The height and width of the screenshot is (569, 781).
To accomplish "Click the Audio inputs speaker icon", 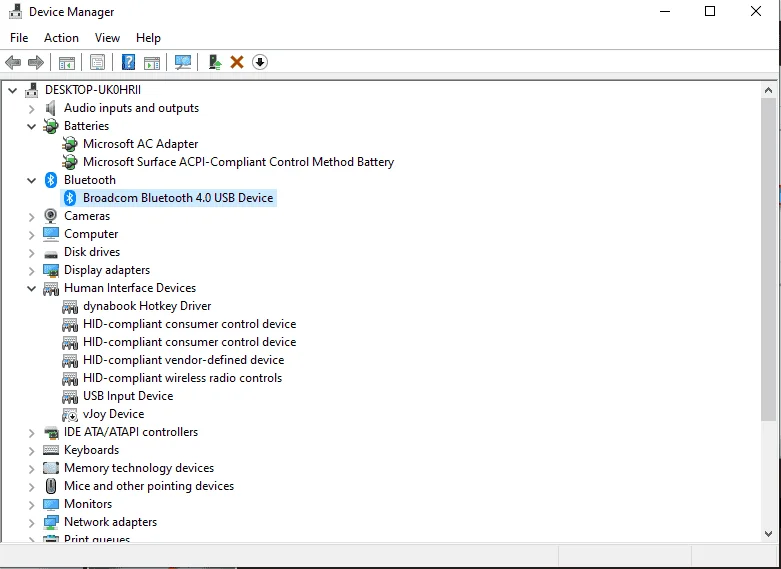I will tap(50, 108).
